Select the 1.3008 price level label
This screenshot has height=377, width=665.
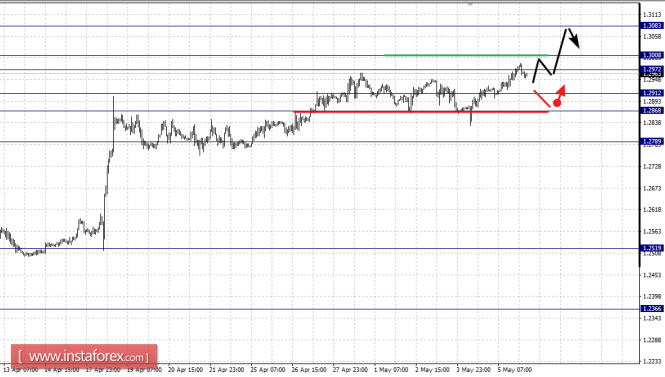coord(652,56)
